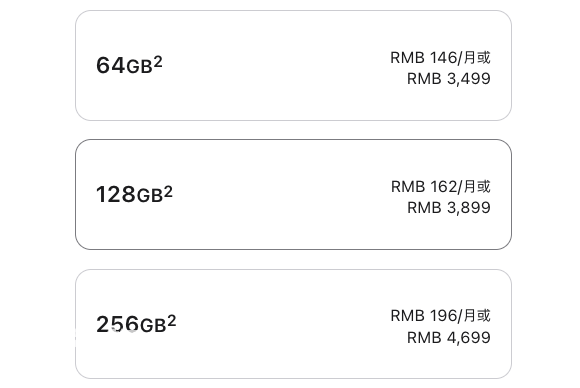Click empty middle area of 256GB card
The width and height of the screenshot is (580, 388).
(283, 324)
